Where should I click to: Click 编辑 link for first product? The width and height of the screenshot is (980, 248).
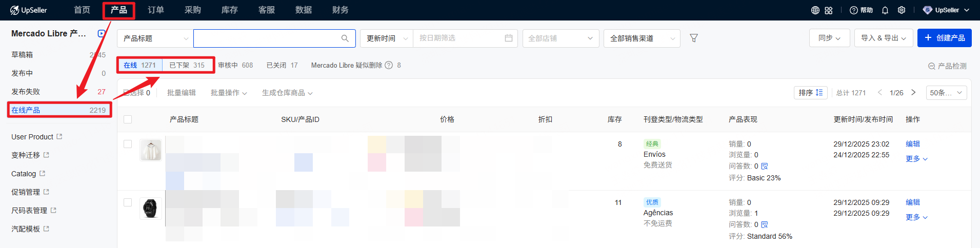pyautogui.click(x=912, y=144)
